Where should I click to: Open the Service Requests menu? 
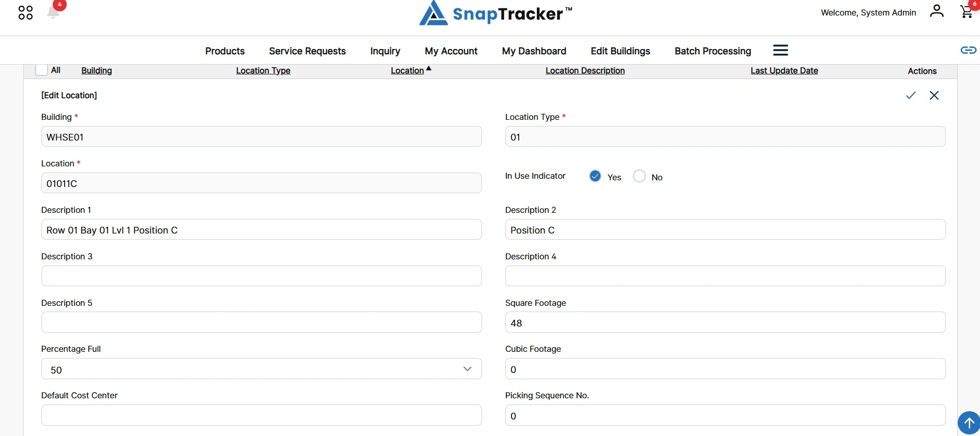(307, 51)
